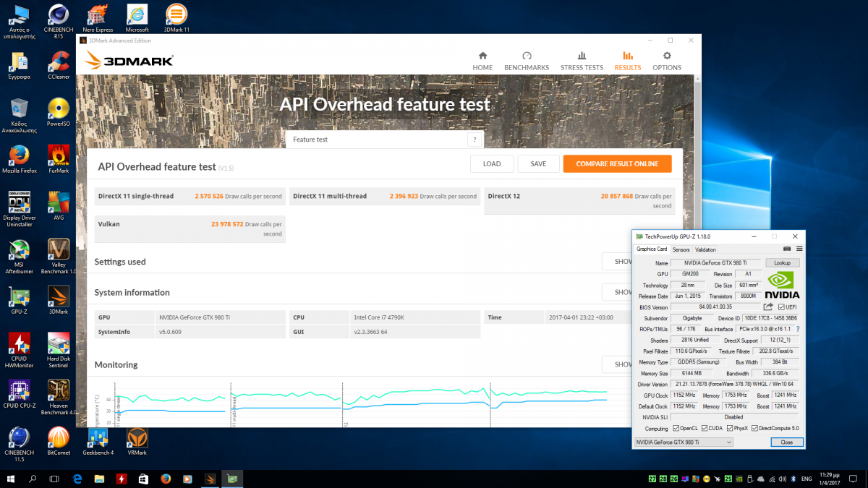Click the Vulkan score 23 978 572
Image resolution: width=868 pixels, height=488 pixels.
(226, 224)
